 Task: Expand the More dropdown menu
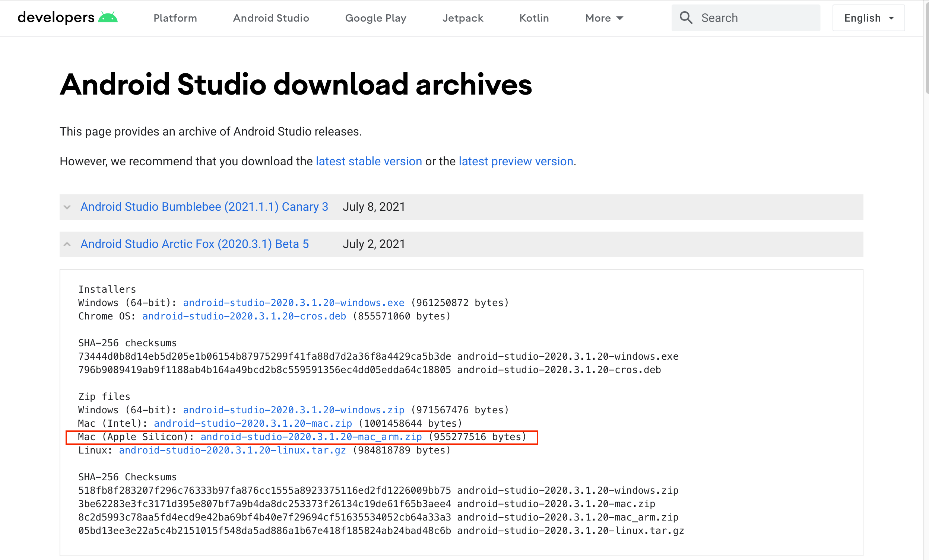click(x=604, y=18)
